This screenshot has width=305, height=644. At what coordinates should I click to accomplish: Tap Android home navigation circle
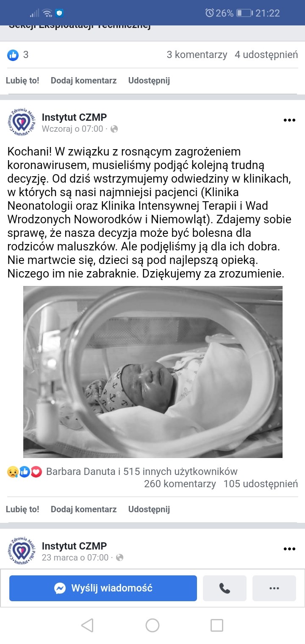pos(152,625)
